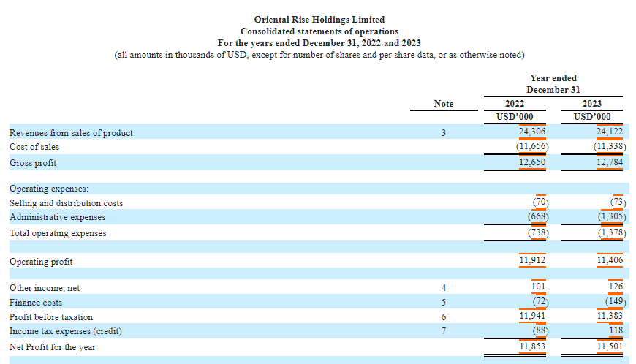Viewport: 636px width, 364px height.
Task: Click the '2022' column header
Action: click(x=515, y=103)
